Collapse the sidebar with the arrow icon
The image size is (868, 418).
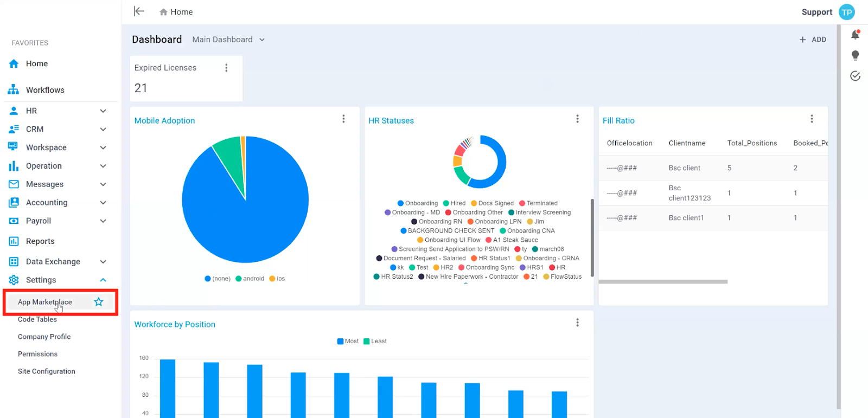point(139,11)
